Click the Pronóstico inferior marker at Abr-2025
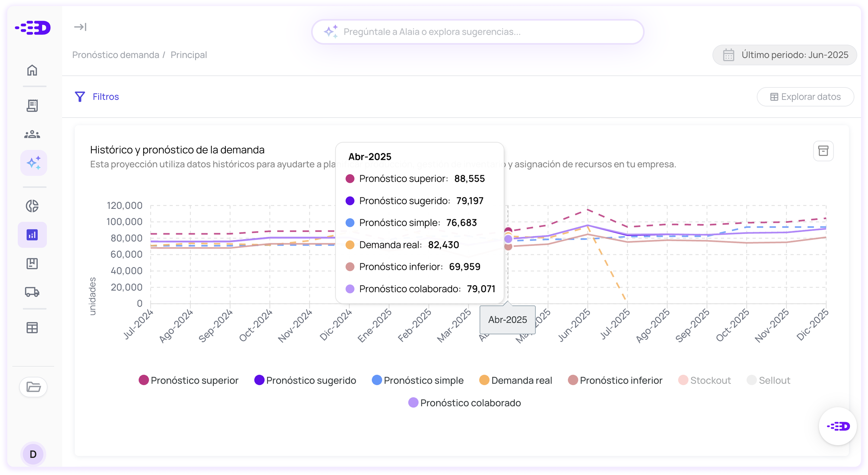 (508, 246)
